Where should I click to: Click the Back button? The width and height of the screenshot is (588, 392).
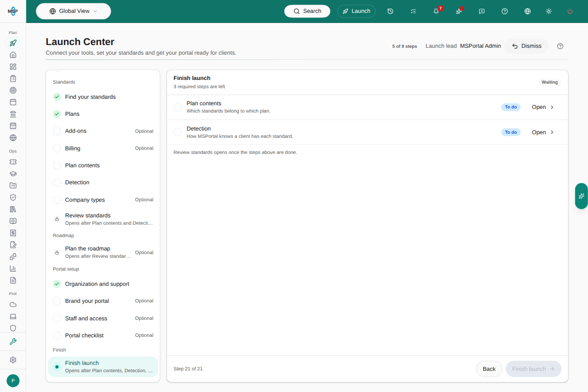pyautogui.click(x=489, y=369)
